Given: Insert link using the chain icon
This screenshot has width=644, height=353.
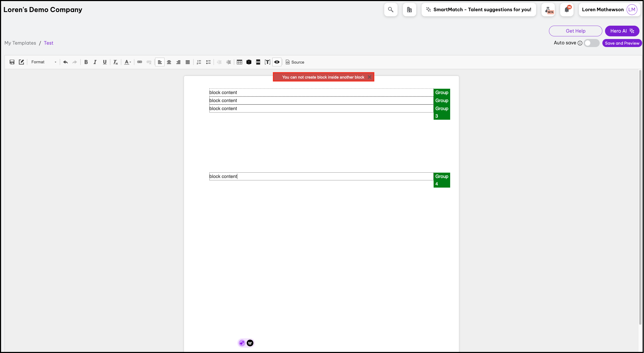Looking at the screenshot, I should (x=140, y=62).
